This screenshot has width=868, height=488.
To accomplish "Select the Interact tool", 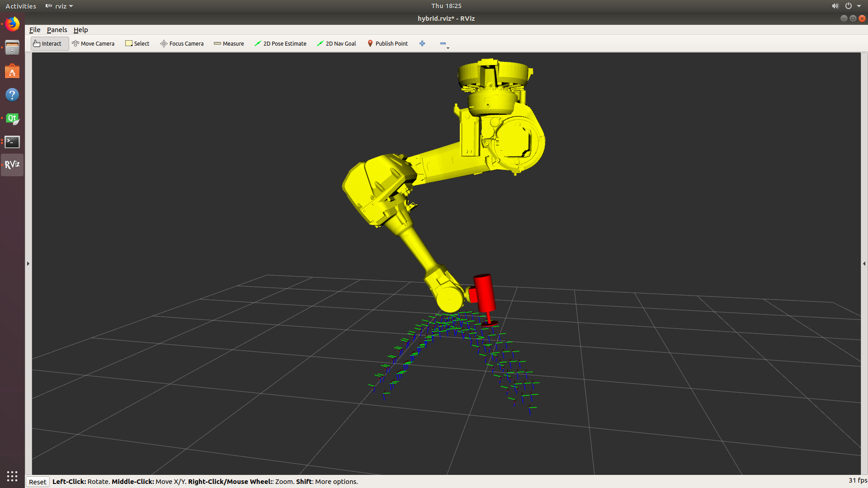I will pos(47,44).
